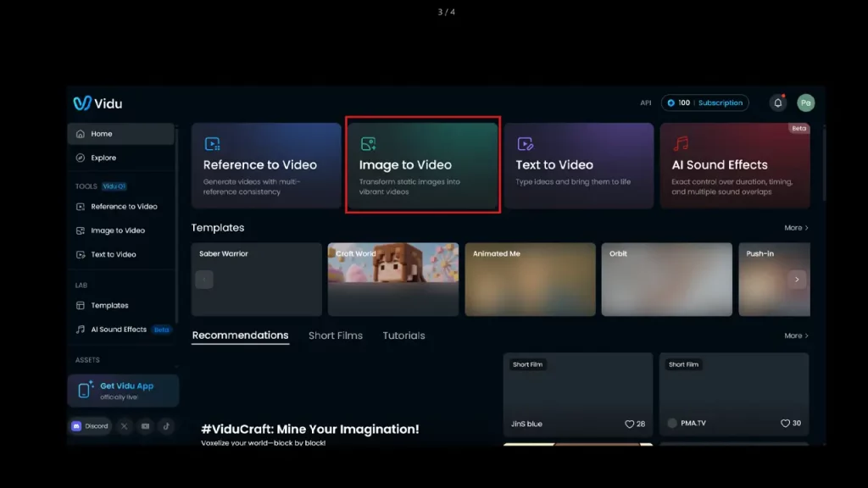Select Reference to Video in sidebar tools
Viewport: 868px width, 488px height.
pos(120,207)
